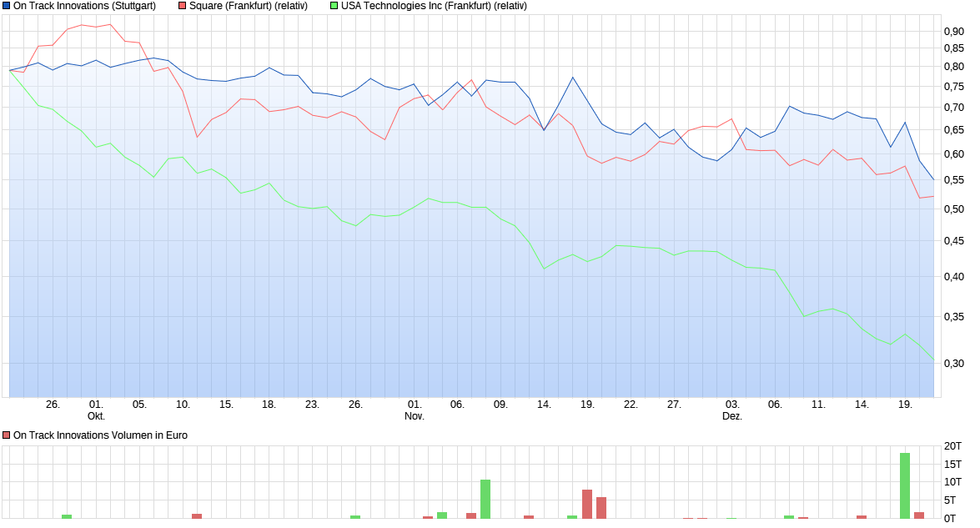980x528 pixels.
Task: Click the '03. Dez.' date axis label
Action: (x=732, y=410)
